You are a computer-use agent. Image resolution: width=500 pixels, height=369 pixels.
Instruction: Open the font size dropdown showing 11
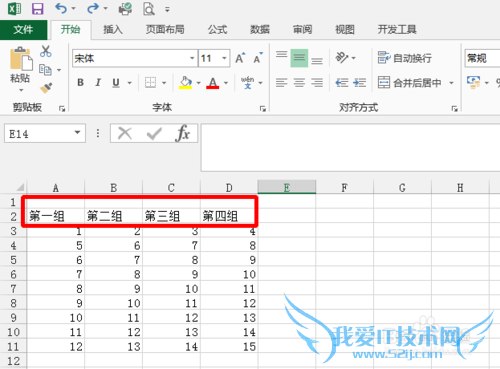click(224, 58)
